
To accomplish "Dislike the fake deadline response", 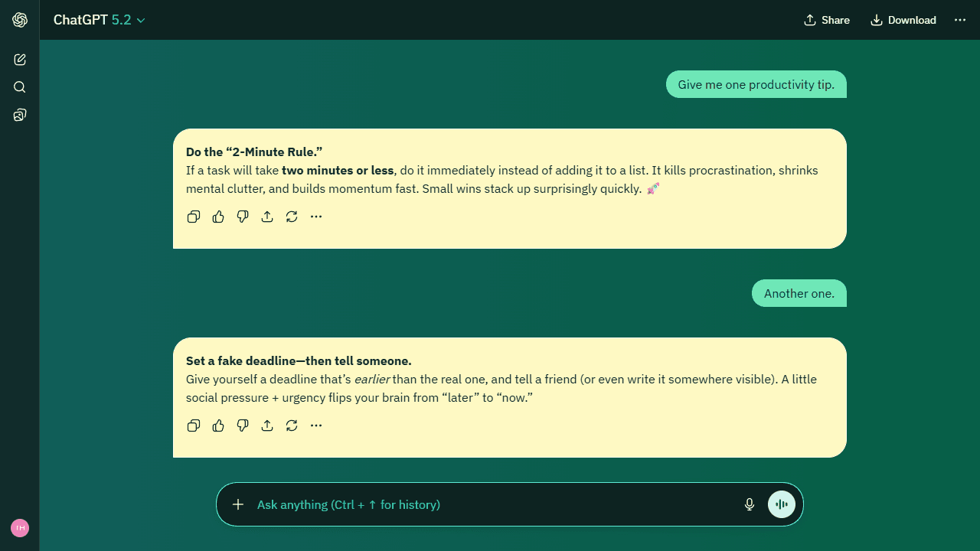I will (x=243, y=425).
